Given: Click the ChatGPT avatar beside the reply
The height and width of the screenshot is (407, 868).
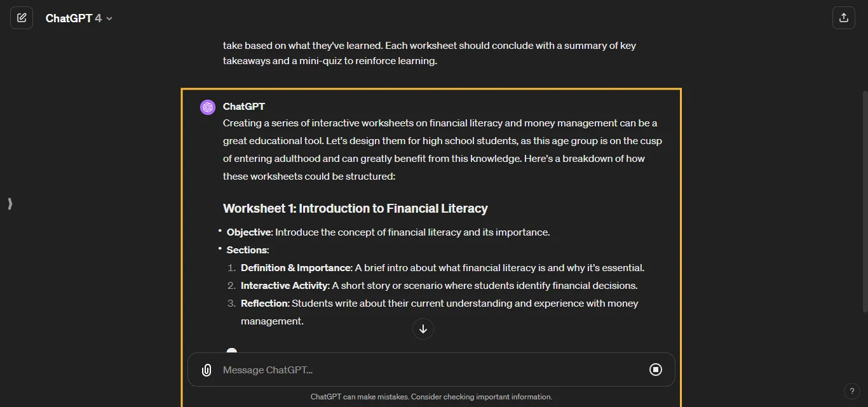Looking at the screenshot, I should (208, 107).
